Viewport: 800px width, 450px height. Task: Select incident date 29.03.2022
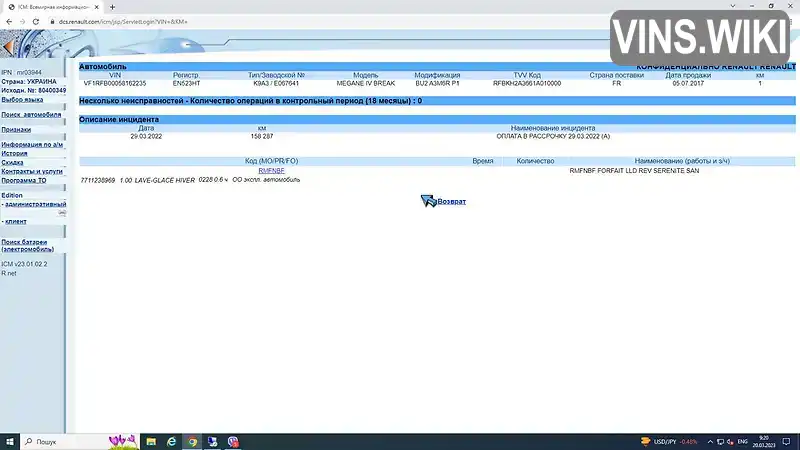[x=146, y=136]
